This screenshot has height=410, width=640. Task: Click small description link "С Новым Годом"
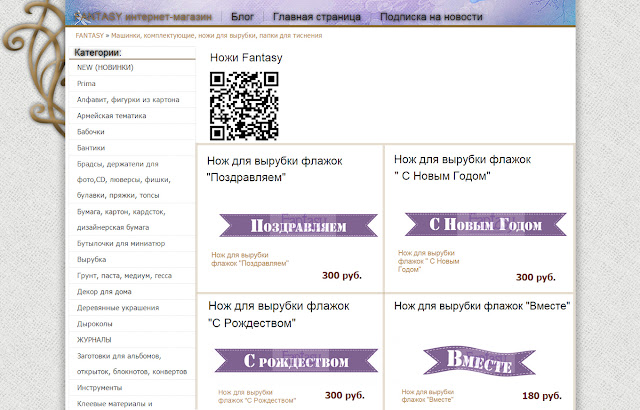429,261
